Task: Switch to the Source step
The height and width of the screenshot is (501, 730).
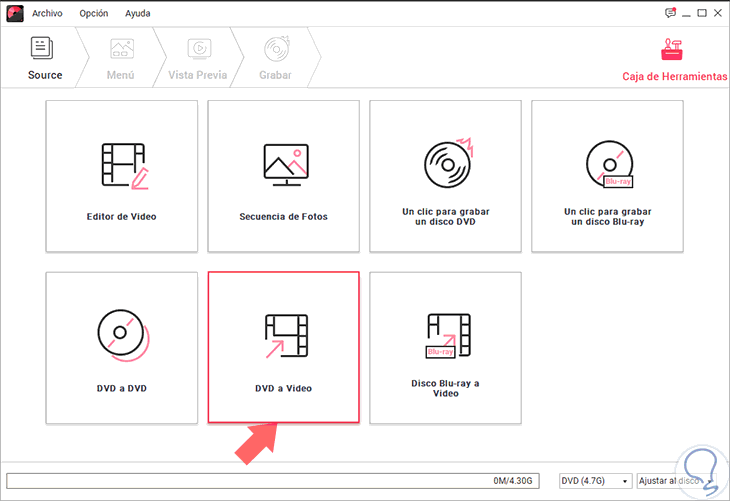Action: coord(45,58)
